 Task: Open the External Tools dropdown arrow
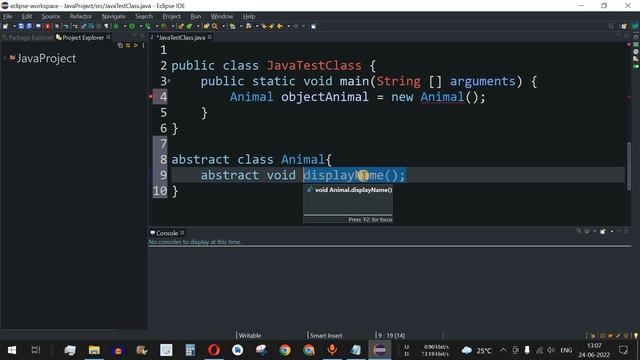(172, 26)
